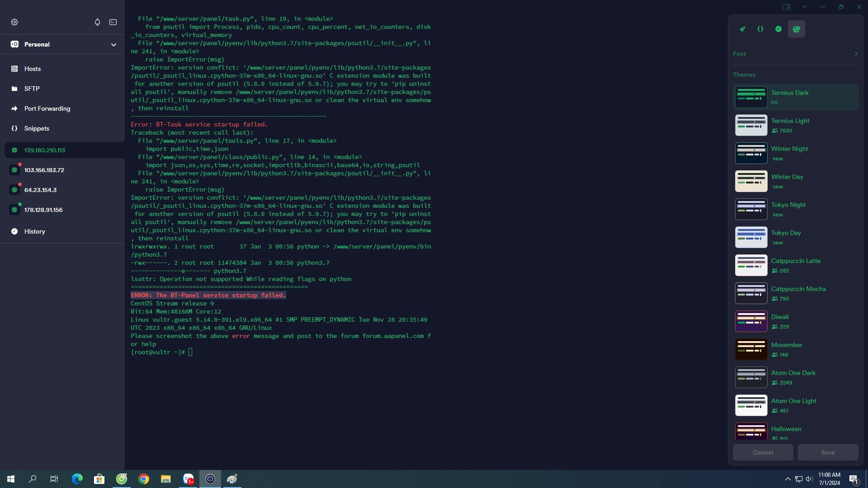Expand the Font settings chevron
This screenshot has width=868, height=488.
coord(856,54)
